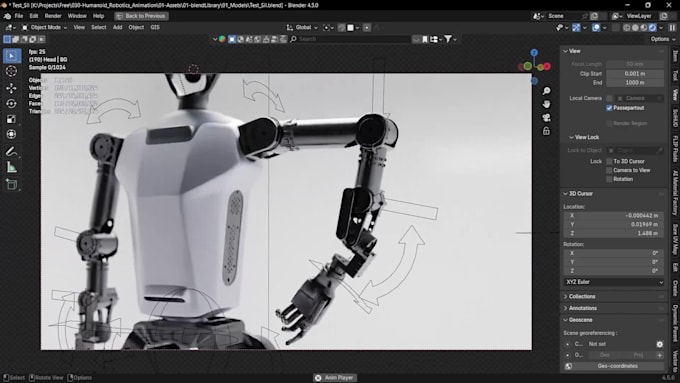Select the Transform tool
The width and height of the screenshot is (680, 383).
(12, 134)
